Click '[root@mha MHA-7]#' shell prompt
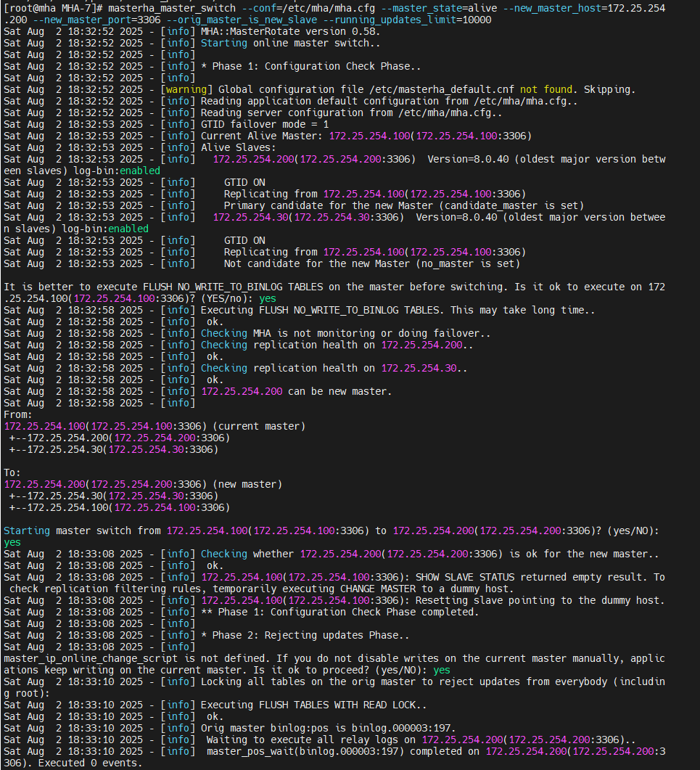Viewport: 700px width, 770px height. coord(53,9)
